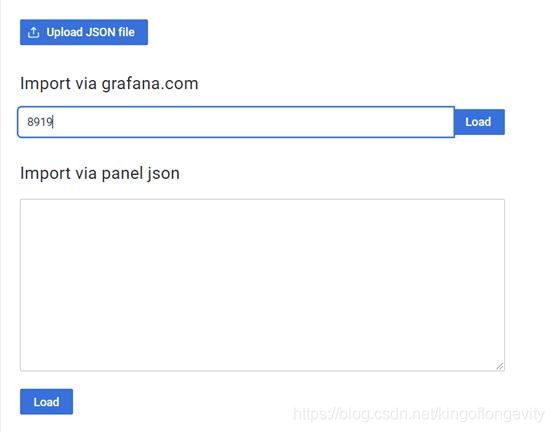
Task: Select the Import via panel json heading
Action: (100, 173)
